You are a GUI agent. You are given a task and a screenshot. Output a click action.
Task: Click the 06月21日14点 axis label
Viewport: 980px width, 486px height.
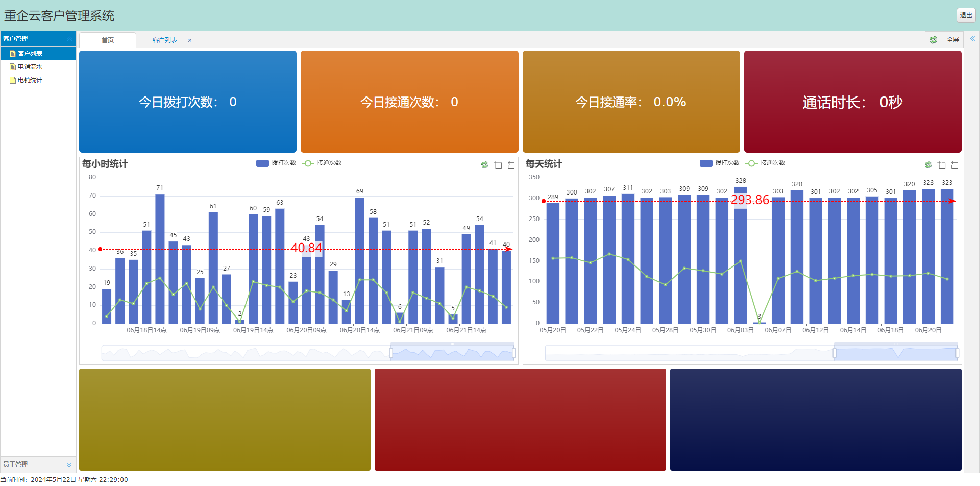[466, 330]
